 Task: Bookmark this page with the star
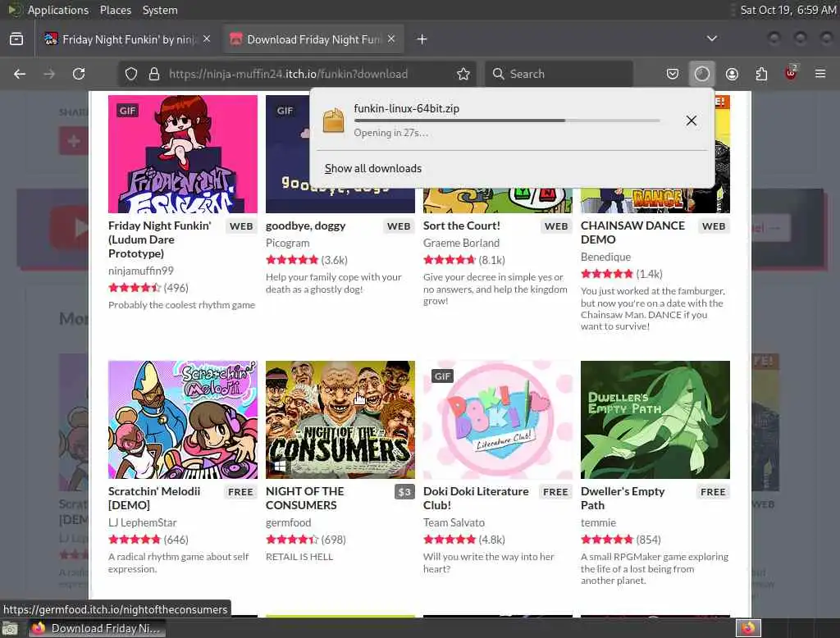tap(463, 74)
